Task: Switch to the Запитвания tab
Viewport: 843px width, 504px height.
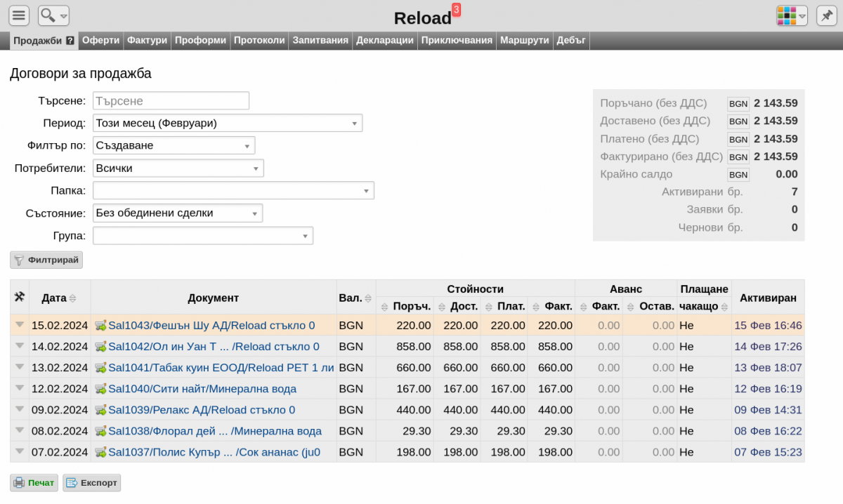Action: 320,41
